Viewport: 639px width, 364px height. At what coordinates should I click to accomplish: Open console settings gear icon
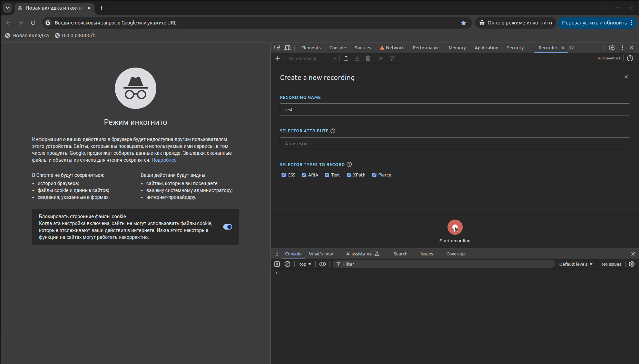pos(632,264)
